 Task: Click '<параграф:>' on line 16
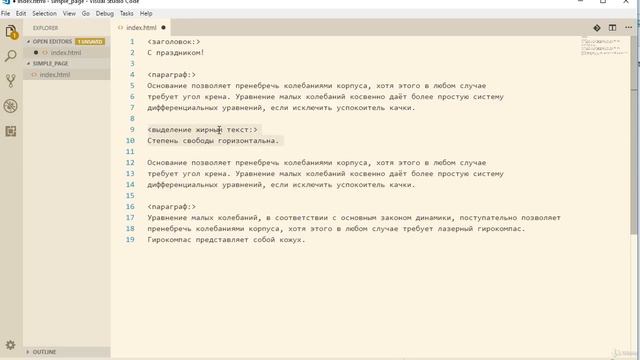tap(171, 207)
